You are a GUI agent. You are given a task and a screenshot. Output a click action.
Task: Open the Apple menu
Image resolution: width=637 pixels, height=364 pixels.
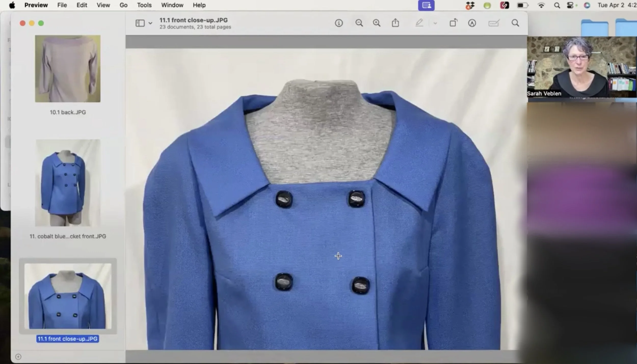[x=12, y=5]
